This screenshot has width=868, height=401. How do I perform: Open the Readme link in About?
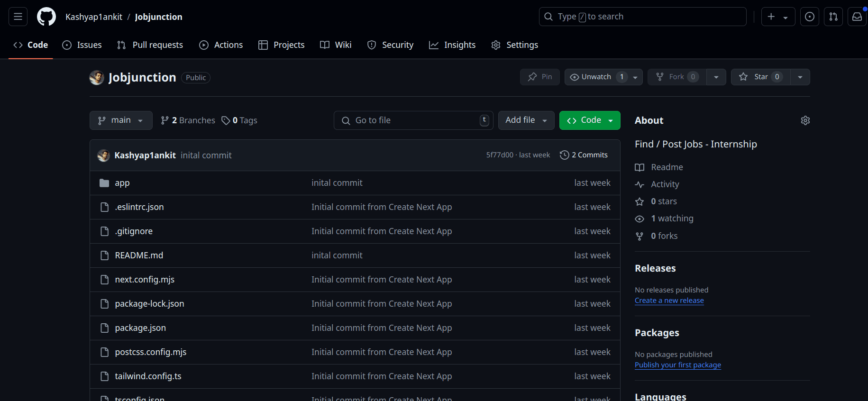coord(659,167)
